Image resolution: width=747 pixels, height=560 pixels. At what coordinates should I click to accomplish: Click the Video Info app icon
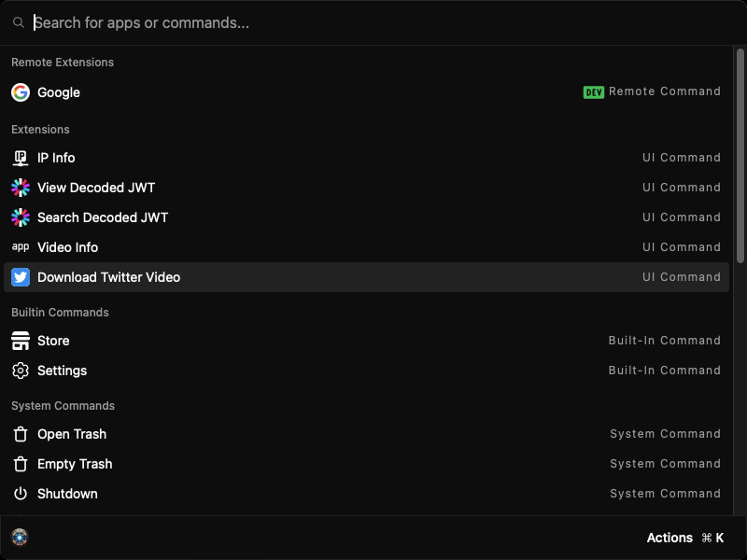[21, 247]
